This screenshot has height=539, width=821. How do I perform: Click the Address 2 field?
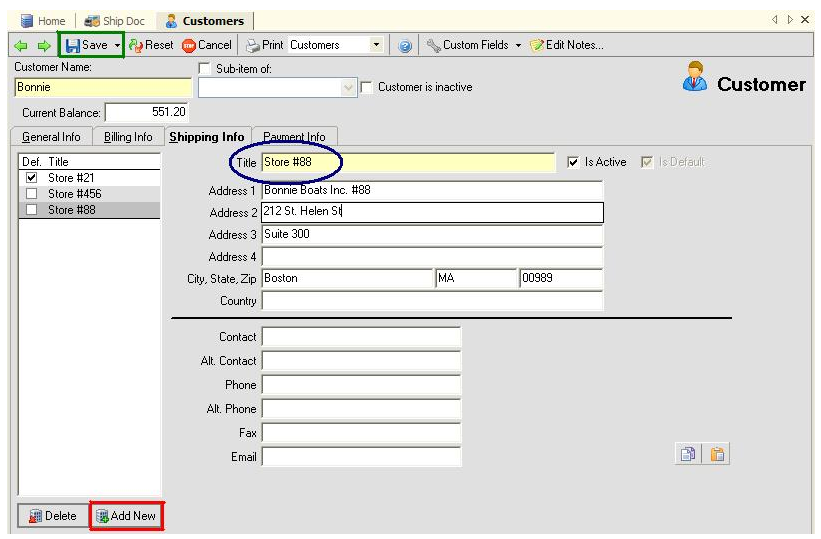tap(432, 212)
